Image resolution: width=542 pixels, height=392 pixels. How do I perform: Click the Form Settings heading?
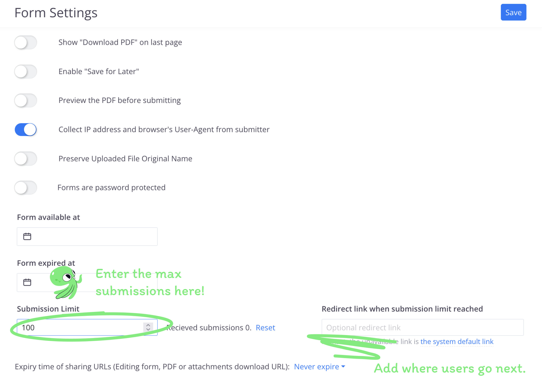point(56,13)
